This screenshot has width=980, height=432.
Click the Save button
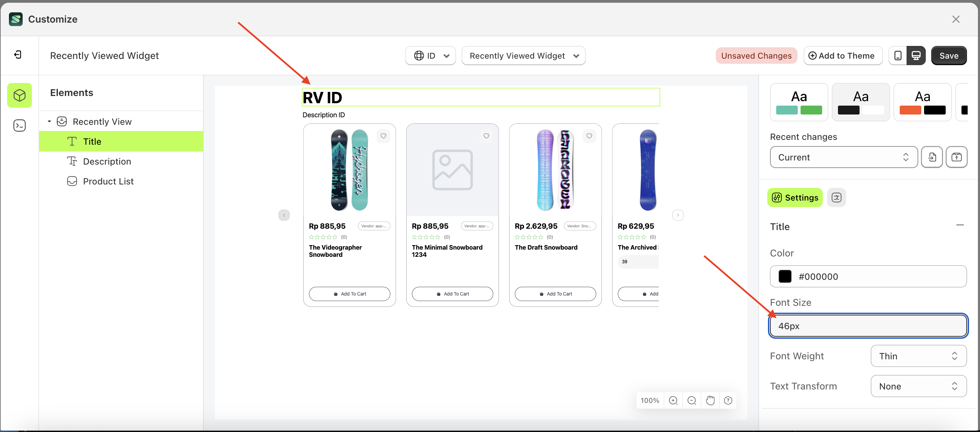click(949, 56)
